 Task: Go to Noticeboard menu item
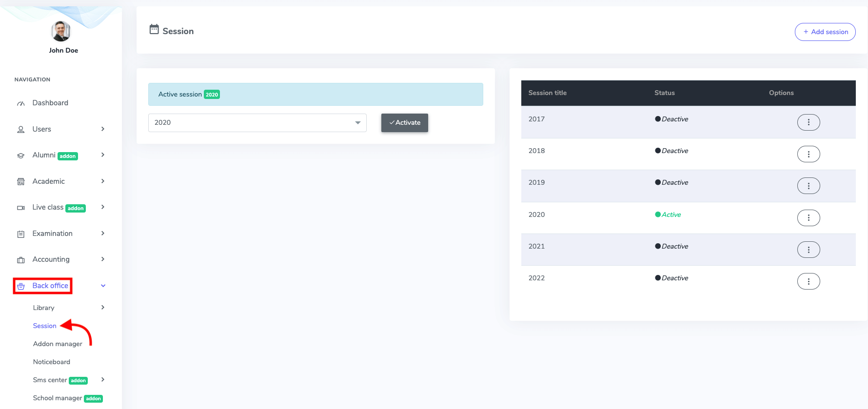(52, 362)
